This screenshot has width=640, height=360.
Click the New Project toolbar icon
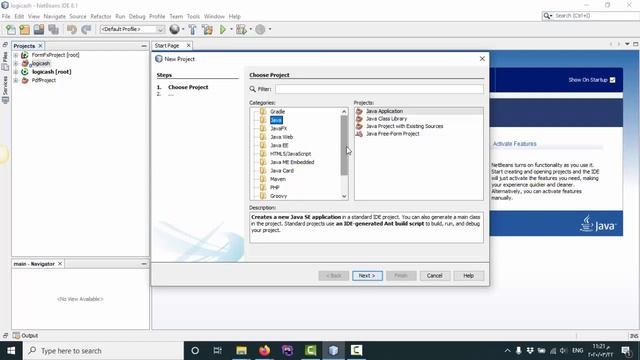(24, 29)
